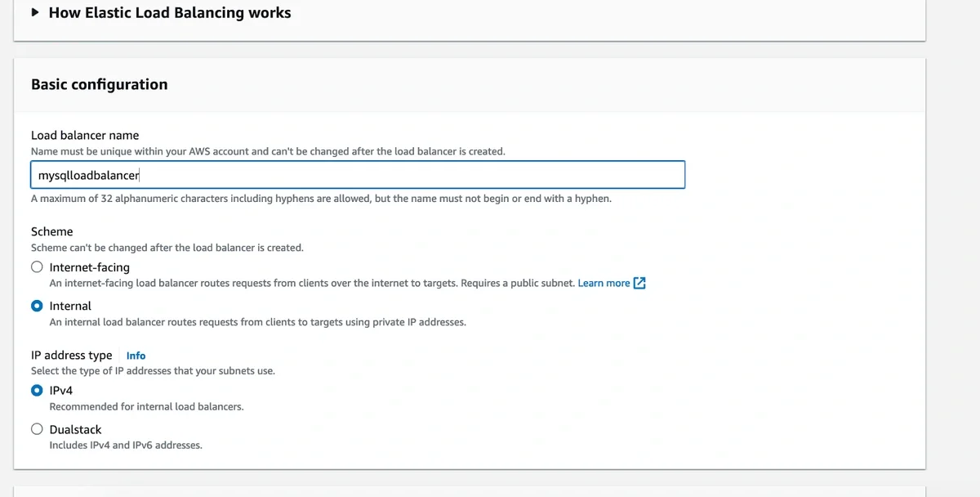The height and width of the screenshot is (497, 980).
Task: Click the external link icon beside Learn more
Action: tap(640, 283)
